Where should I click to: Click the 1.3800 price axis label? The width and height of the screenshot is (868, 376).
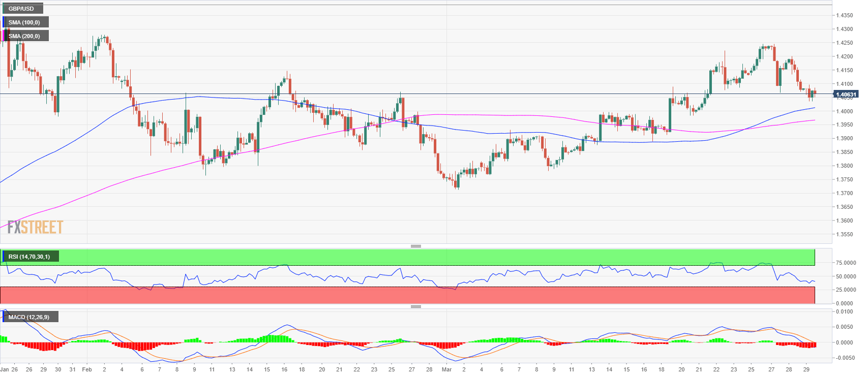pos(845,166)
